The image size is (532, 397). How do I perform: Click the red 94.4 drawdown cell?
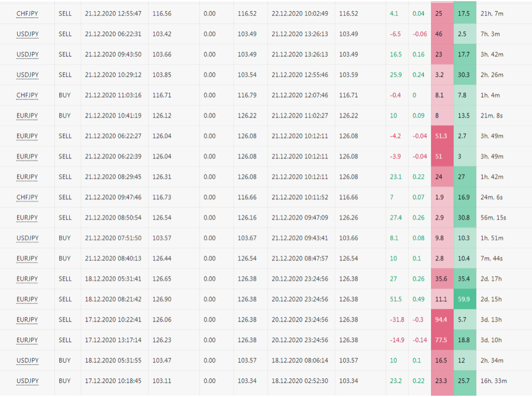click(441, 320)
